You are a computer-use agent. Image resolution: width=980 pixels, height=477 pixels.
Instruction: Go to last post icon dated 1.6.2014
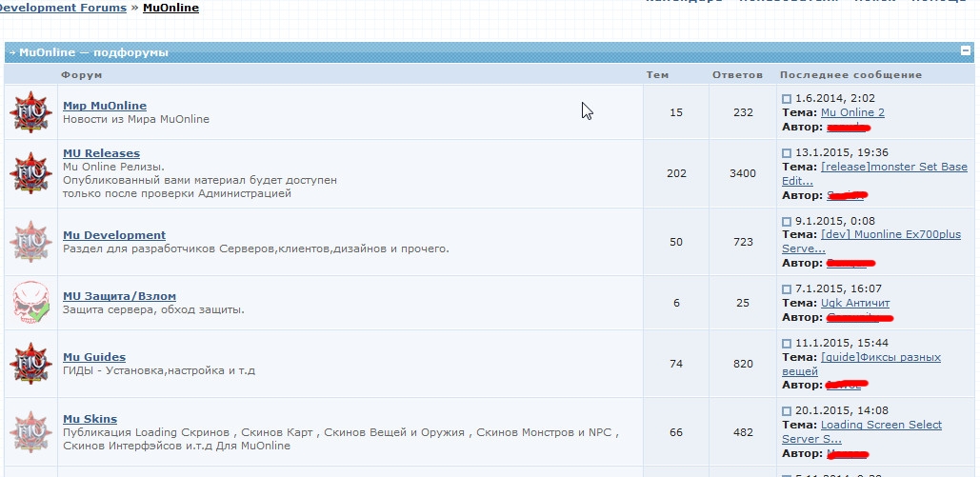point(787,99)
